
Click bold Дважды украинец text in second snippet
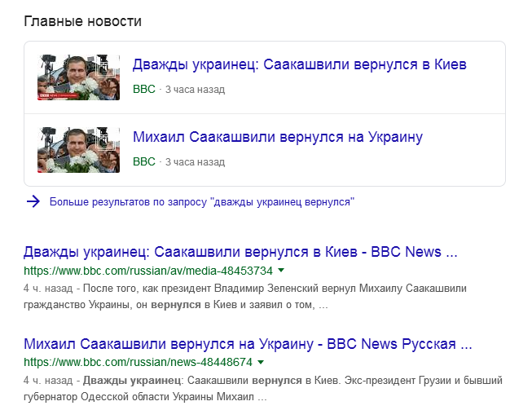[132, 381]
